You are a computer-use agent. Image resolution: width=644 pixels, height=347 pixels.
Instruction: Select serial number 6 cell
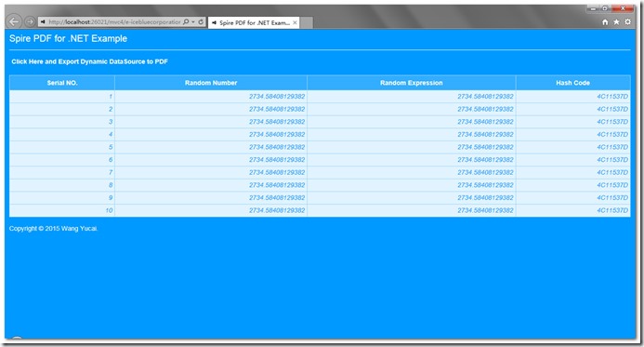(x=62, y=160)
